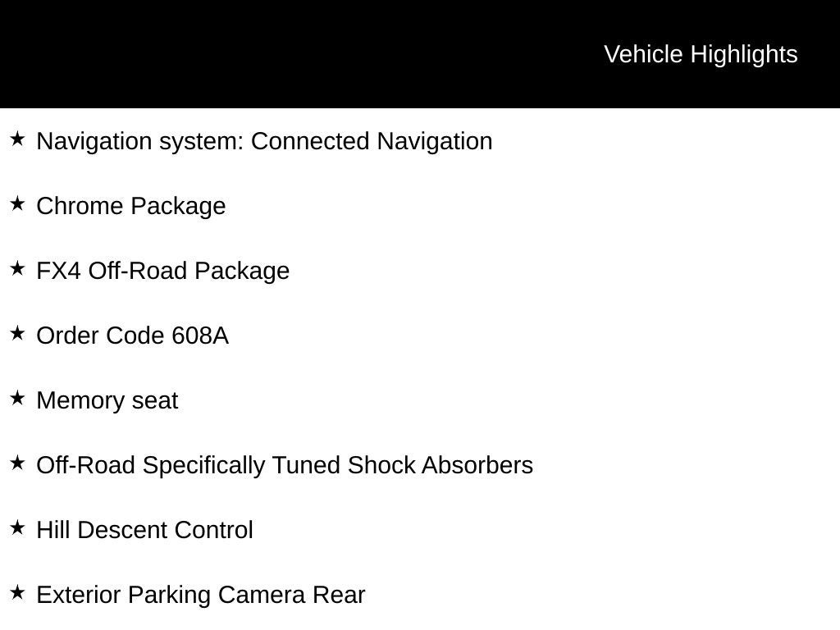The height and width of the screenshot is (630, 840).
Task: Click the Off-Road Specifically Tuned Shock Absorbers text
Action: (285, 465)
